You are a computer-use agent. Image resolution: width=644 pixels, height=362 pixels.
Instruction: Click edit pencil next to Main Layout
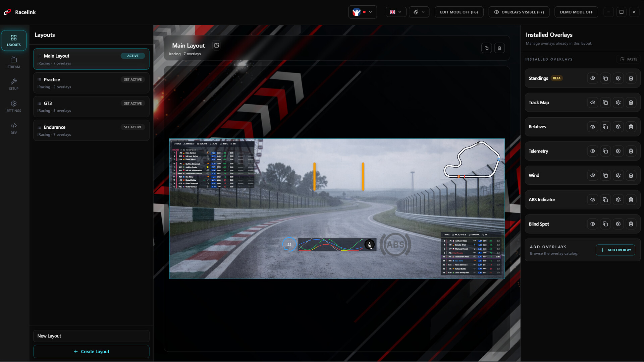[217, 45]
